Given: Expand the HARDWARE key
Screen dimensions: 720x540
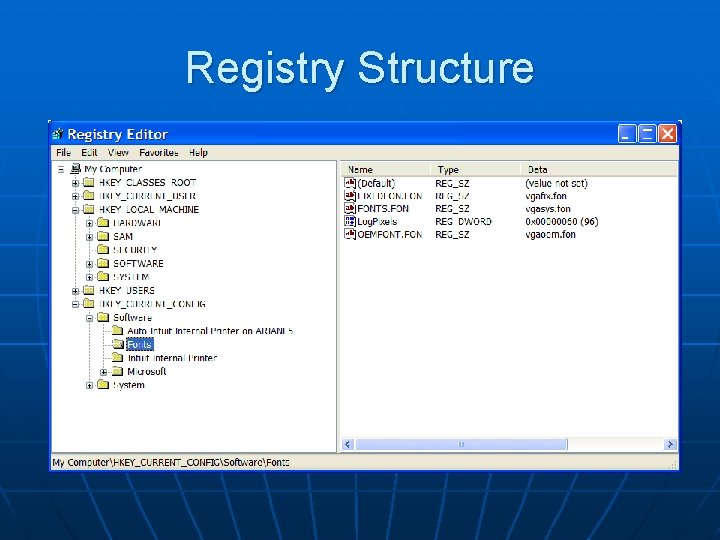Looking at the screenshot, I should pyautogui.click(x=90, y=223).
